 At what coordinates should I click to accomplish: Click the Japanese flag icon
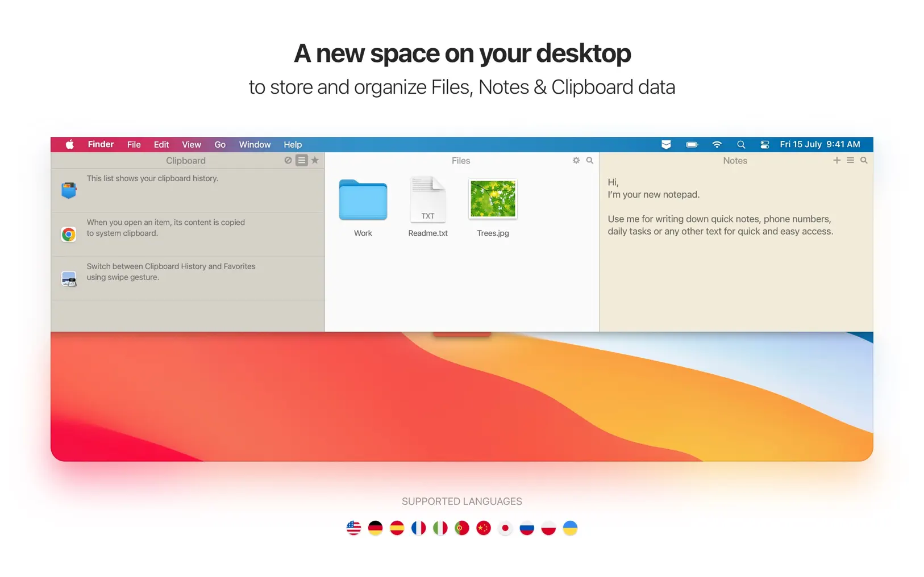pyautogui.click(x=505, y=528)
